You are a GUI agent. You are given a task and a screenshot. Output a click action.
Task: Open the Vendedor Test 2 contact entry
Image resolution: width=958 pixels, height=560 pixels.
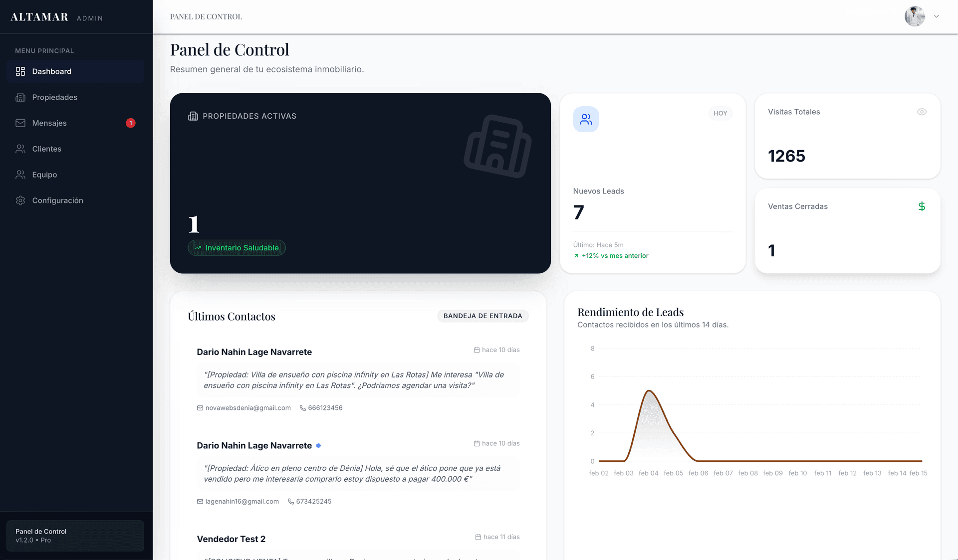(x=231, y=539)
